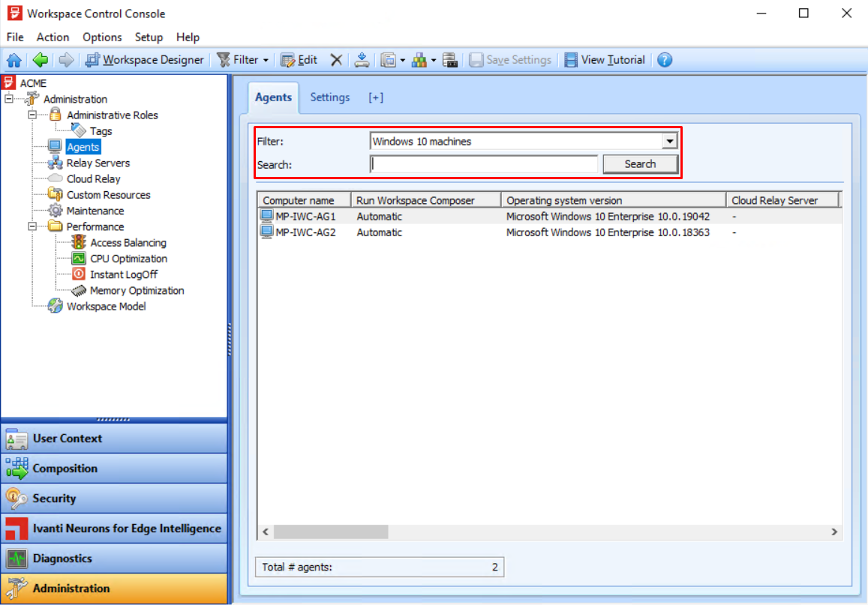Click the horizontal scrollbar below the agent list
This screenshot has width=868, height=605.
330,532
